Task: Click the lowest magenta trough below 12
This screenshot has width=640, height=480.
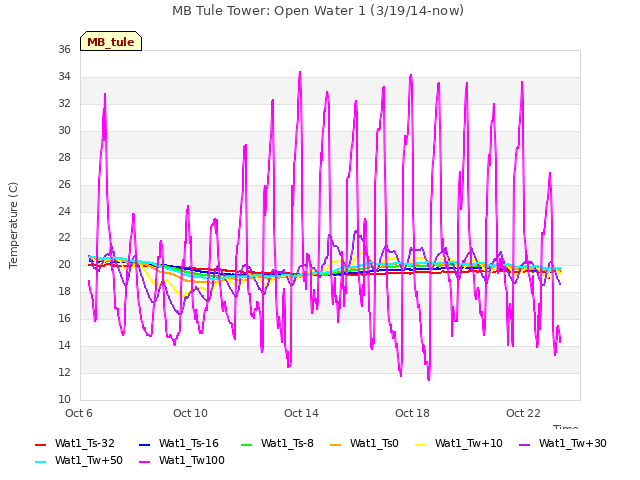Action: (429, 379)
